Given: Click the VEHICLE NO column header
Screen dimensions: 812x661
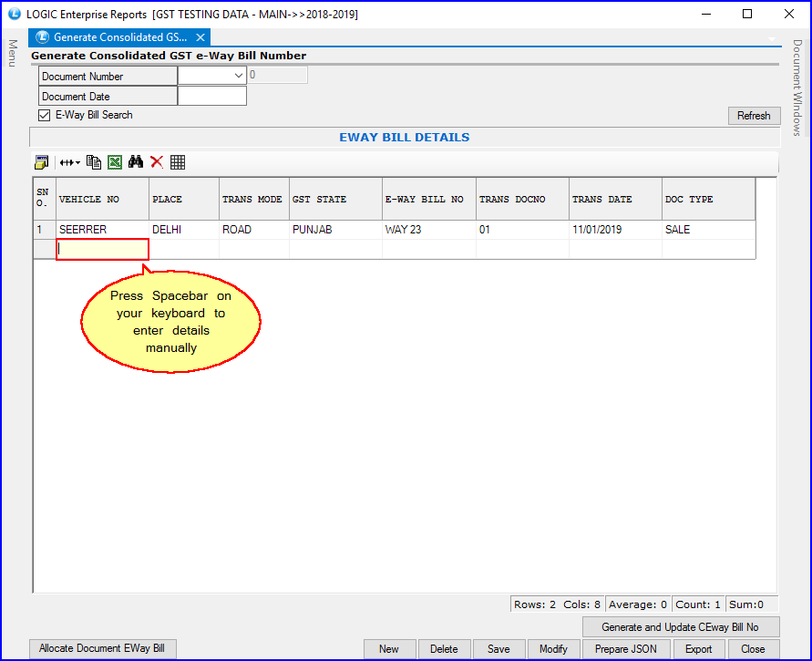Looking at the screenshot, I should (103, 199).
